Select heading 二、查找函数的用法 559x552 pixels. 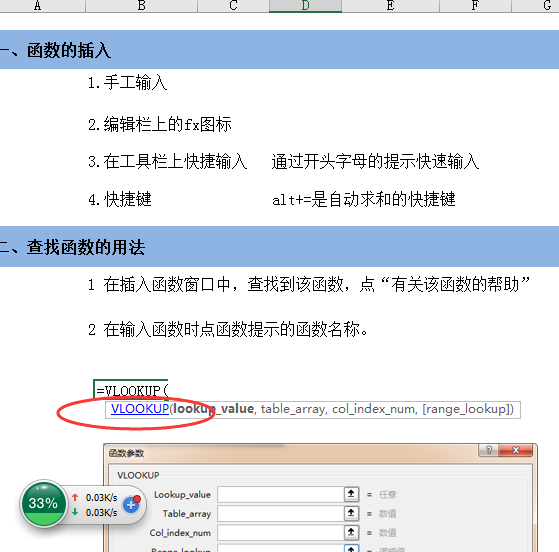pos(72,247)
